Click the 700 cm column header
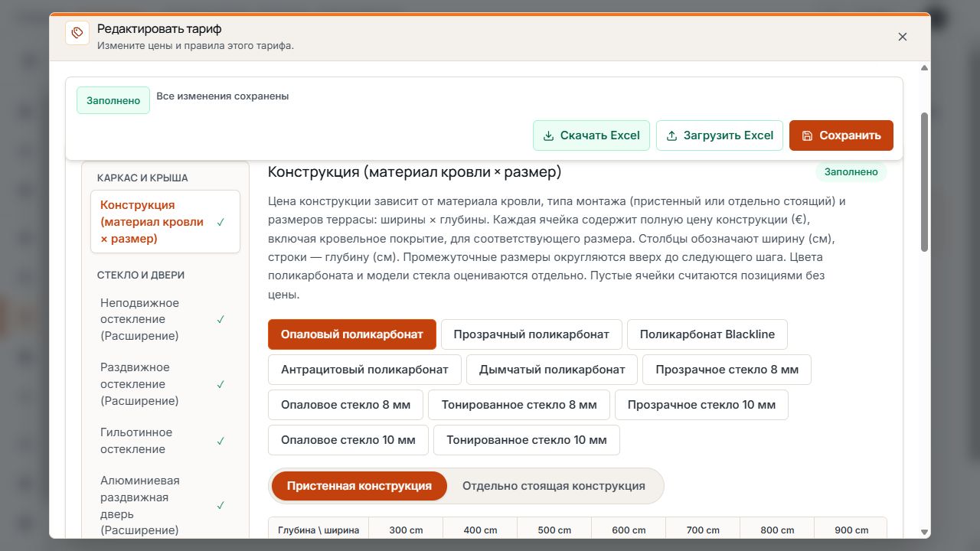The width and height of the screenshot is (980, 551). tap(703, 530)
